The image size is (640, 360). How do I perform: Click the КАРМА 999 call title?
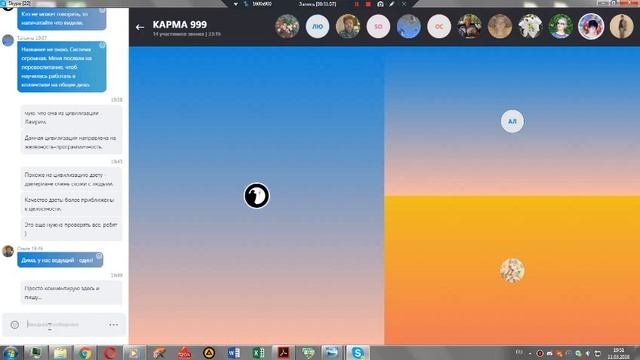point(180,24)
